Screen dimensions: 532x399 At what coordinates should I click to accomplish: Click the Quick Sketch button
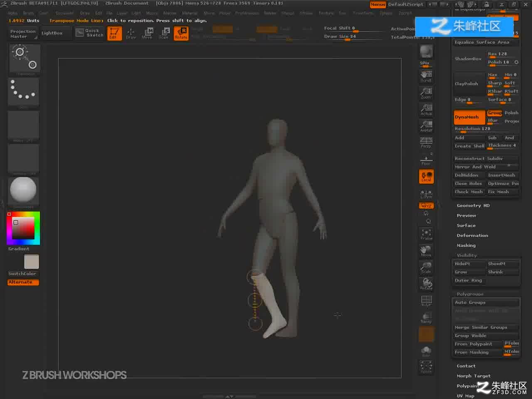(x=89, y=33)
